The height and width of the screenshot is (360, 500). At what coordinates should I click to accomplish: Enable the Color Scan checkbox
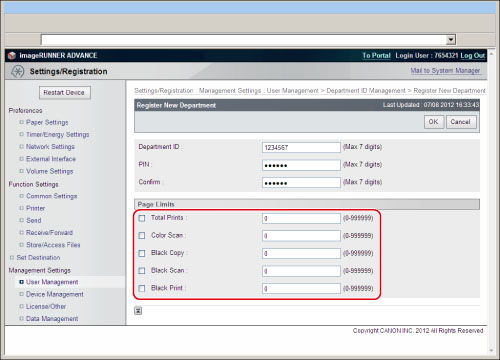pyautogui.click(x=142, y=236)
